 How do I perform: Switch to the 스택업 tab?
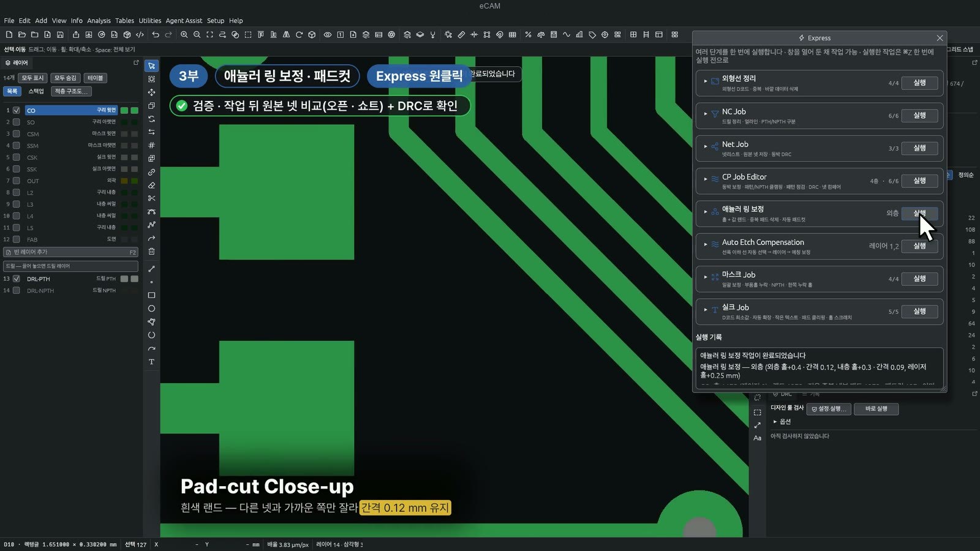tap(36, 91)
